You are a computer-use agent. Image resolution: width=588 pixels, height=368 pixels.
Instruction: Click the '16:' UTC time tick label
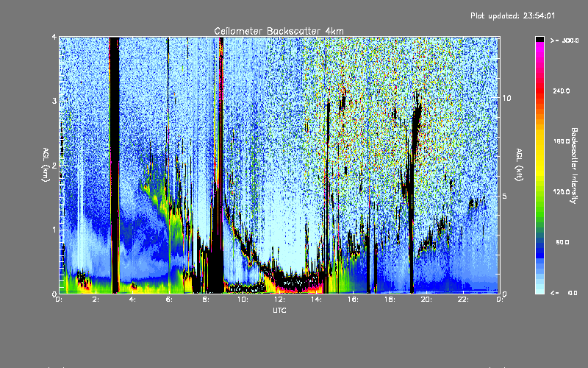(x=353, y=300)
